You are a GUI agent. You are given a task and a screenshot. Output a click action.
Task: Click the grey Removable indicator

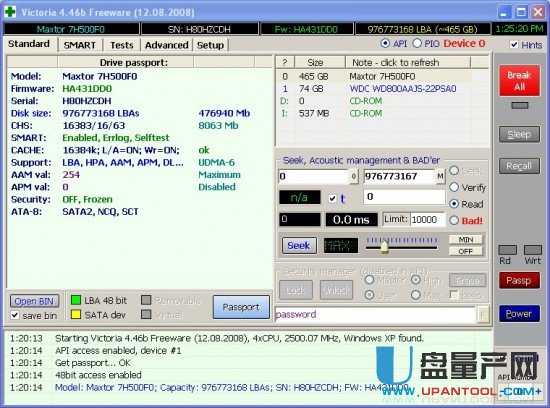click(x=146, y=300)
